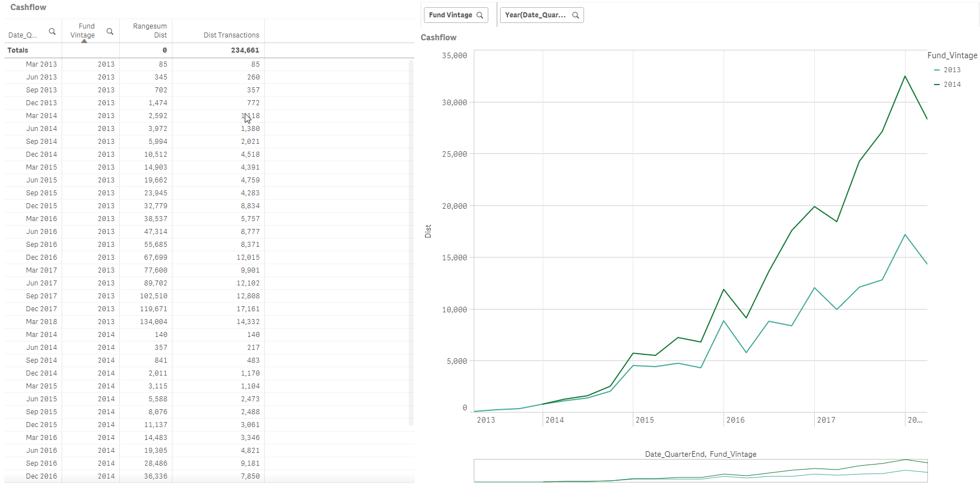Select the 2013 legend color line

937,70
